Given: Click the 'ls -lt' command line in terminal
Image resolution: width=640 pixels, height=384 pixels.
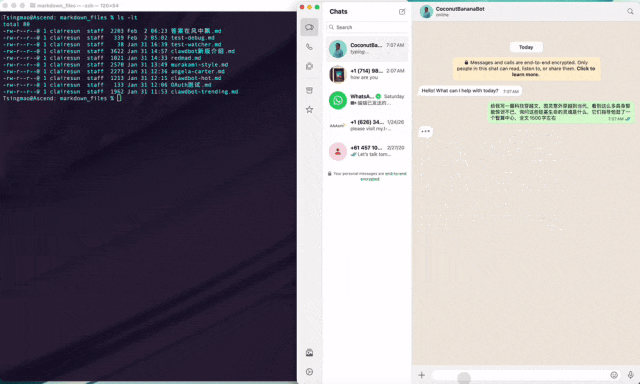Looking at the screenshot, I should (70, 18).
